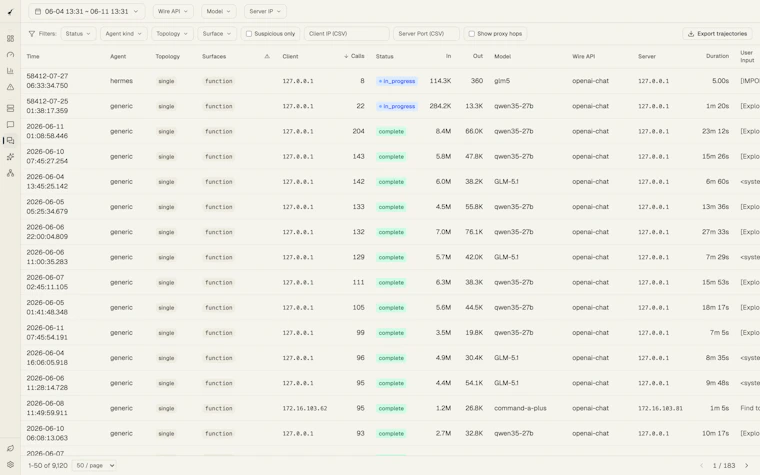Click complete status on the 143-calls row

(391, 157)
